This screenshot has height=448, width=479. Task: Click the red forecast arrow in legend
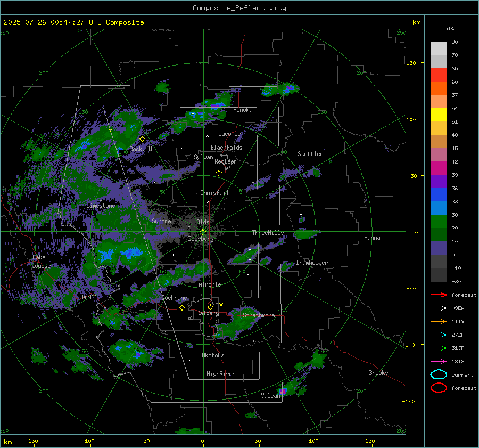(x=439, y=295)
